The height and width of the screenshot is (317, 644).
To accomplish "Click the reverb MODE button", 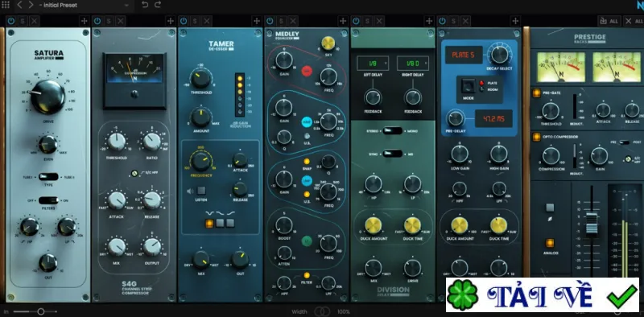I will pyautogui.click(x=468, y=86).
